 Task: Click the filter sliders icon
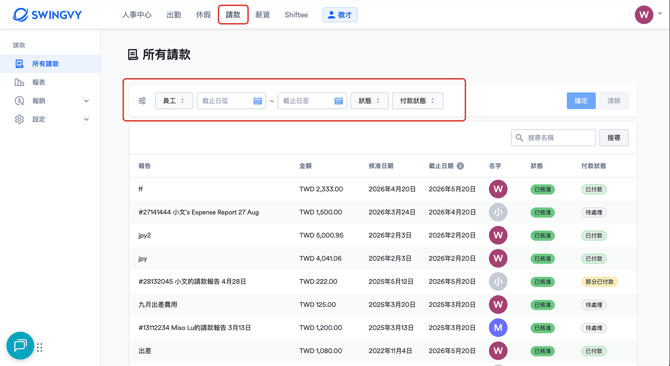point(142,101)
